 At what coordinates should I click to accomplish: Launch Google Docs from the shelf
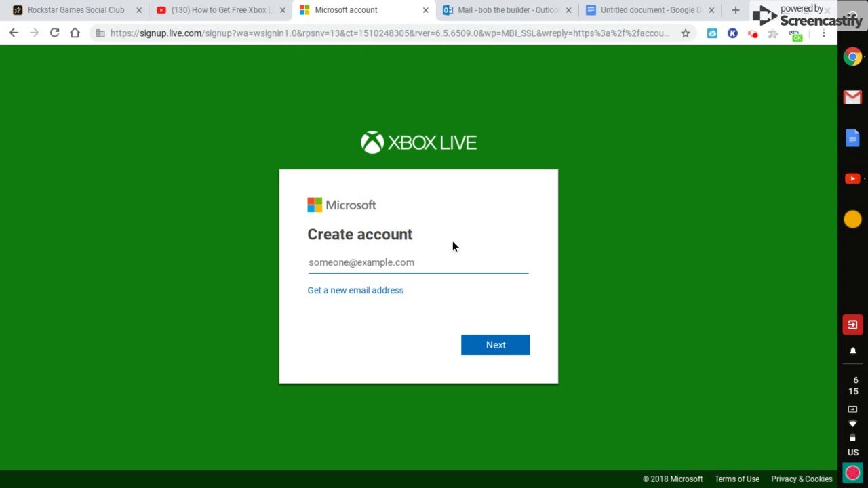[853, 138]
